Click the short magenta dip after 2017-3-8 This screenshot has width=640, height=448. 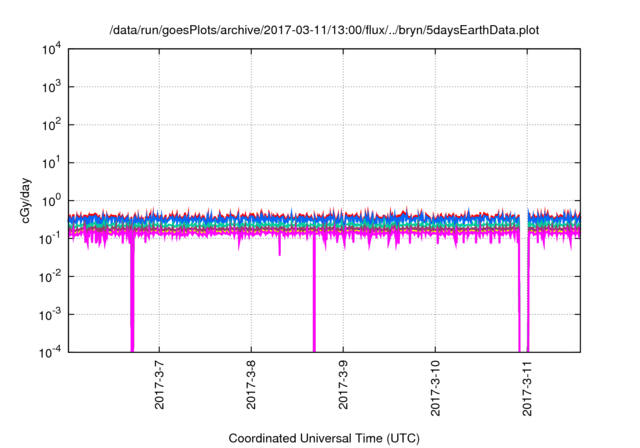click(x=280, y=246)
